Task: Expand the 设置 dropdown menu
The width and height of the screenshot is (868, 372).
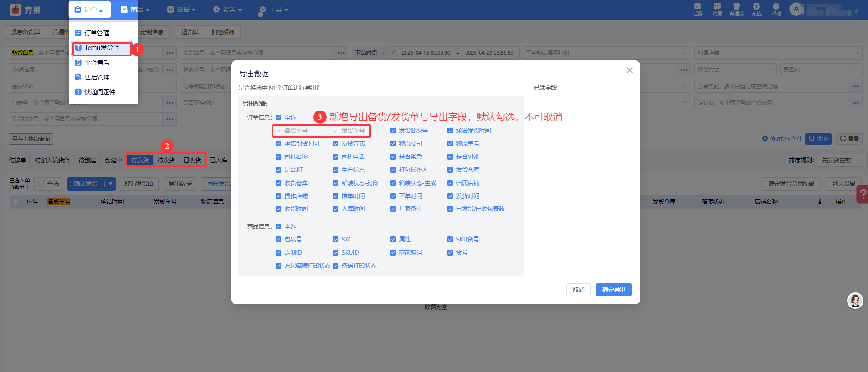Action: coord(228,10)
